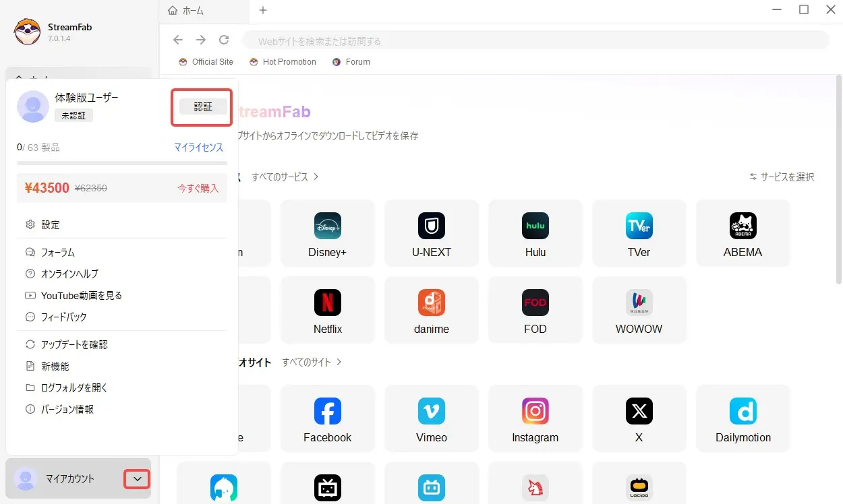Screen dimensions: 843x504
Task: Open the Instagram site tile
Action: tap(535, 418)
